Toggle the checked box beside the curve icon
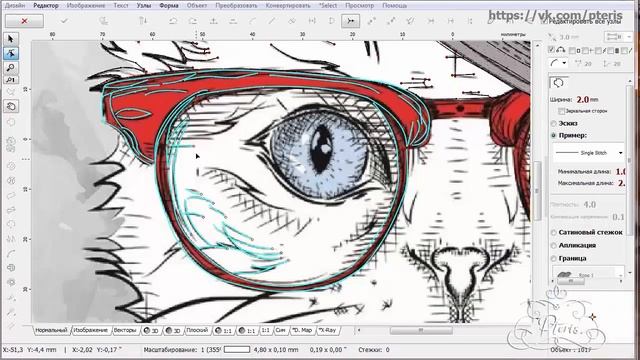This screenshot has width=640, height=360. pyautogui.click(x=551, y=50)
